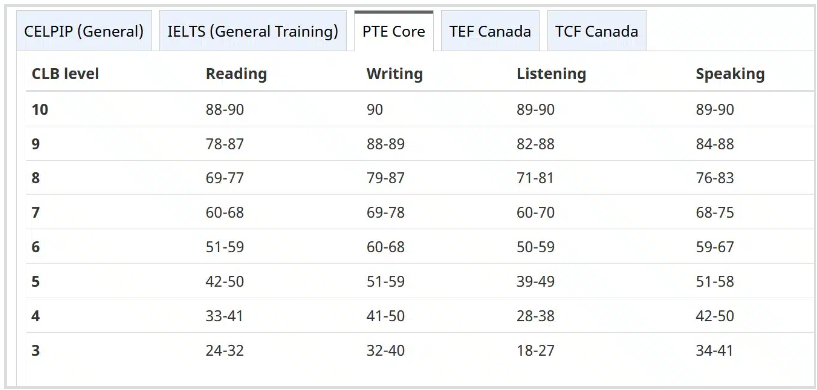The image size is (817, 390).
Task: Click Listening score 18-27 for CLB 3
Action: pyautogui.click(x=536, y=350)
